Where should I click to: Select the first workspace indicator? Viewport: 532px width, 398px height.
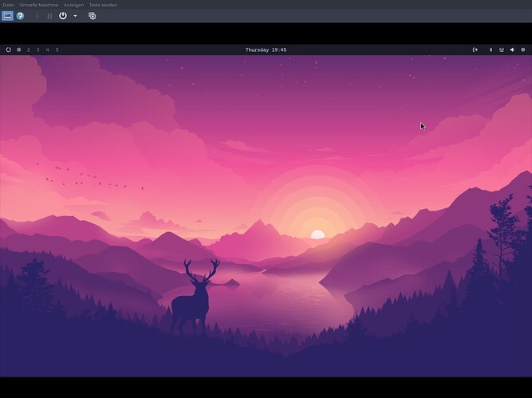19,49
